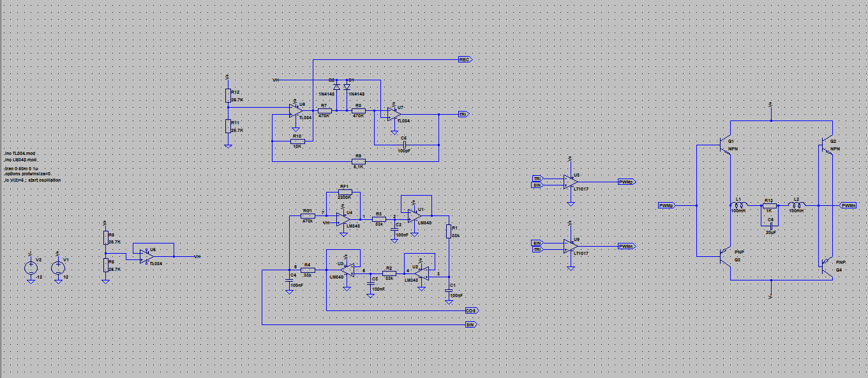Click inductor L1 100mH symbol
This screenshot has width=868, height=378.
tap(739, 205)
